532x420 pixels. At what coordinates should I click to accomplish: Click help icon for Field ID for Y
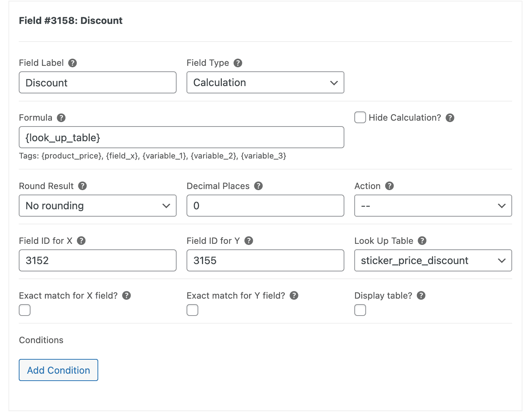tap(249, 241)
